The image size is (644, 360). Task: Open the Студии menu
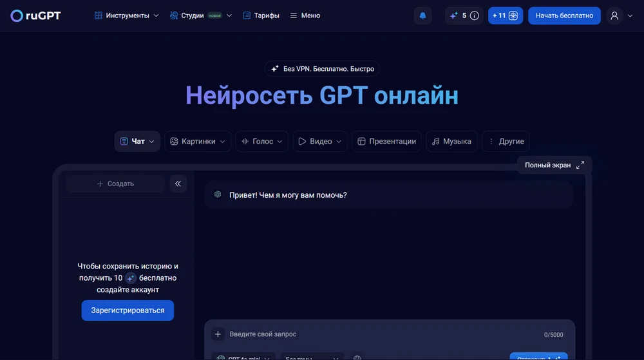[x=201, y=15]
